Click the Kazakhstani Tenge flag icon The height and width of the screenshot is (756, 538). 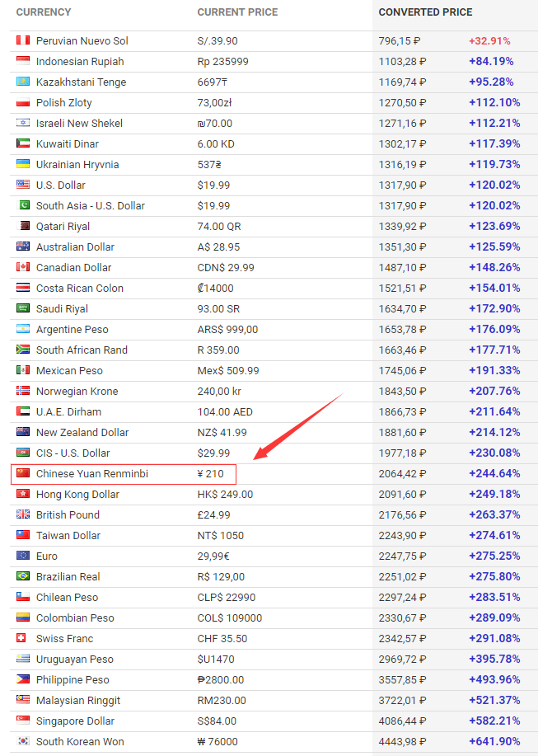(x=23, y=82)
